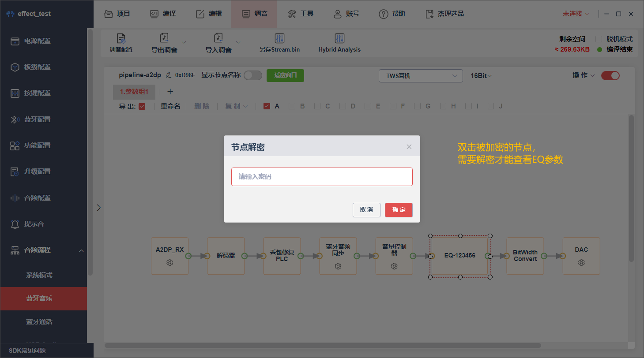Open settings gear on 音量控制器 node
Viewport: 644px width, 358px height.
(394, 266)
